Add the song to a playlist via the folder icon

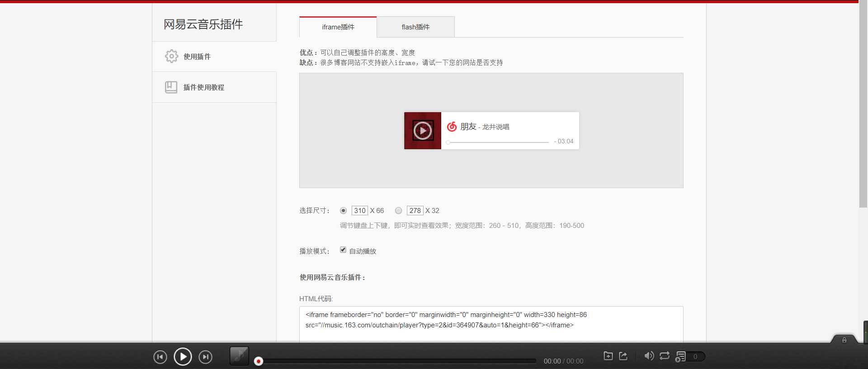pos(609,356)
